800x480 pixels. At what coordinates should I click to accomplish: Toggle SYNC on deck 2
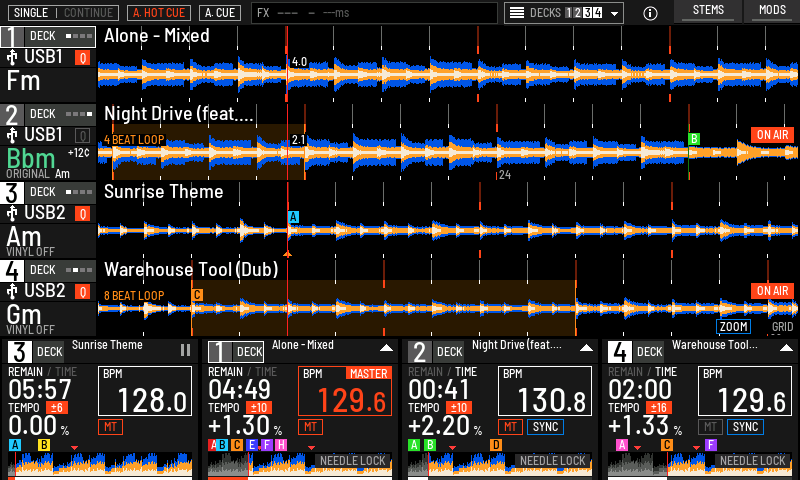click(x=545, y=427)
